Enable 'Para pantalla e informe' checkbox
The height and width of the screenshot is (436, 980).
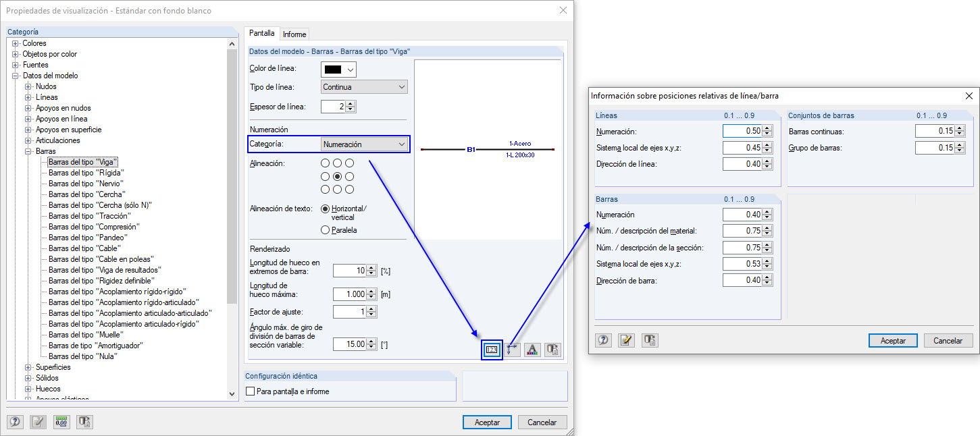tap(250, 390)
